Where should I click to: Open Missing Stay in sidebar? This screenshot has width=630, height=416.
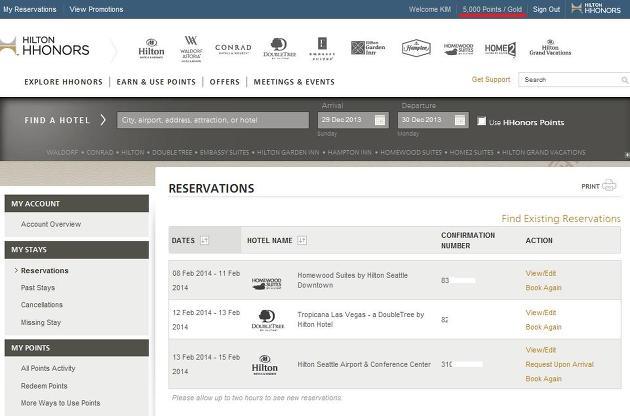click(41, 322)
